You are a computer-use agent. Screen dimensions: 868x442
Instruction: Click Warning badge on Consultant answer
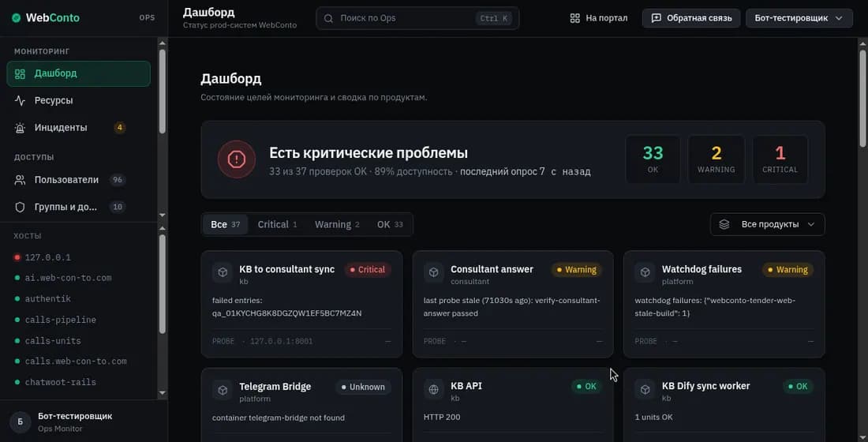click(x=577, y=270)
